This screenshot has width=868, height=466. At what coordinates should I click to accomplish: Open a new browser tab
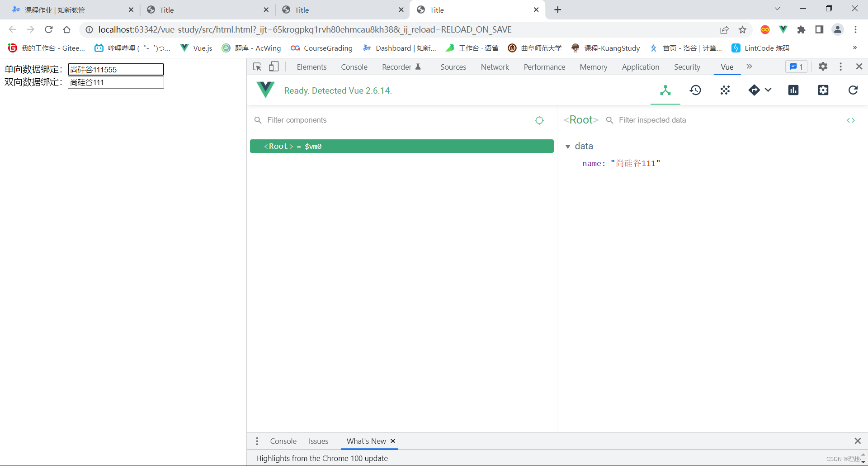click(x=558, y=10)
